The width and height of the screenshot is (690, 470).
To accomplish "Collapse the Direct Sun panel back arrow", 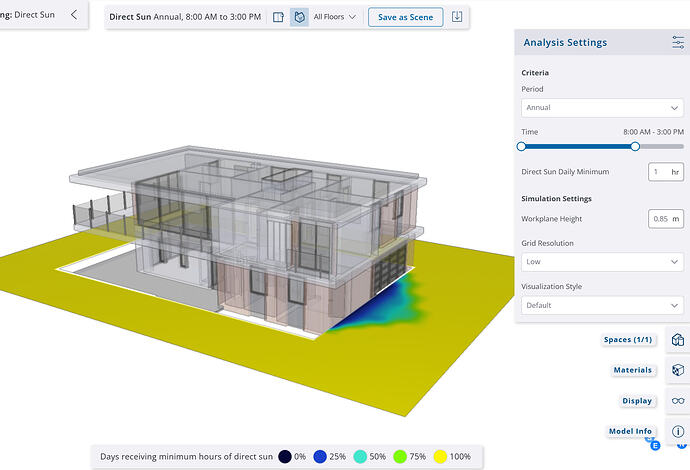I will (74, 15).
